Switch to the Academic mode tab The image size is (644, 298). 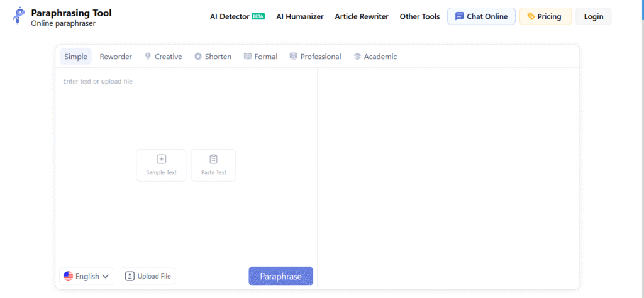tap(375, 57)
